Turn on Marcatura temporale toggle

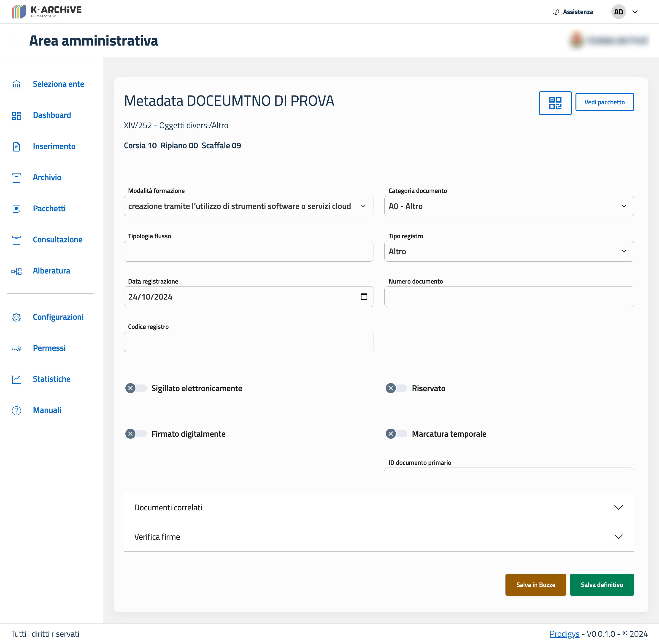396,434
